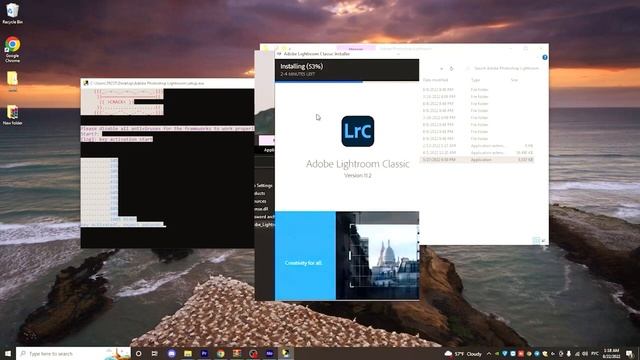Screen dimensions: 640x360
Task: Open the weather widget showing Cloudy
Action: (x=463, y=354)
